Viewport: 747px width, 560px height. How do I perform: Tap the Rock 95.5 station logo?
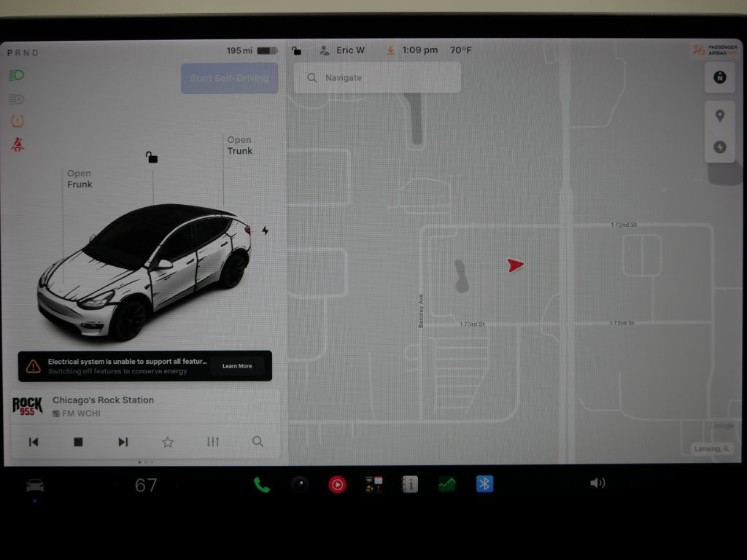(x=27, y=406)
